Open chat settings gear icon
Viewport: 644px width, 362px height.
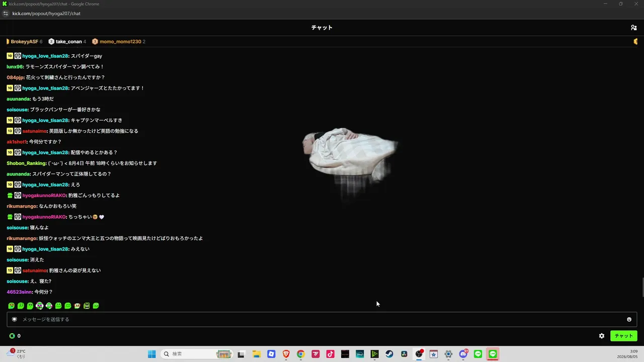pyautogui.click(x=601, y=336)
